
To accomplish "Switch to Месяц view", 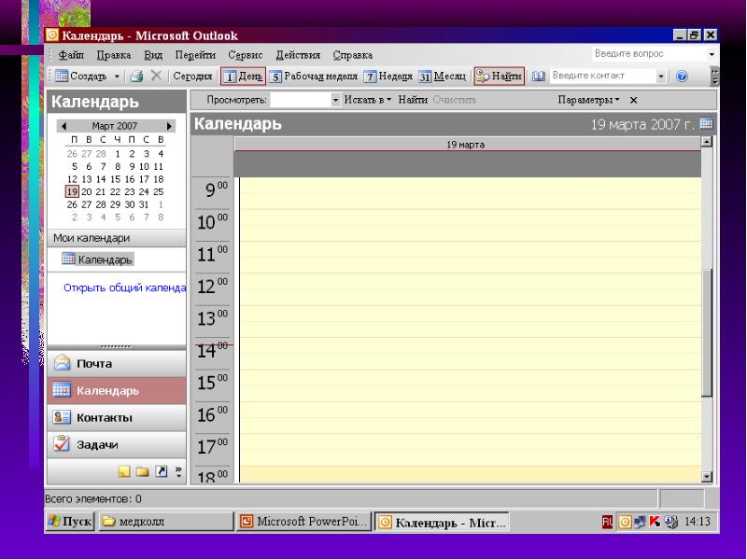I will [x=442, y=77].
